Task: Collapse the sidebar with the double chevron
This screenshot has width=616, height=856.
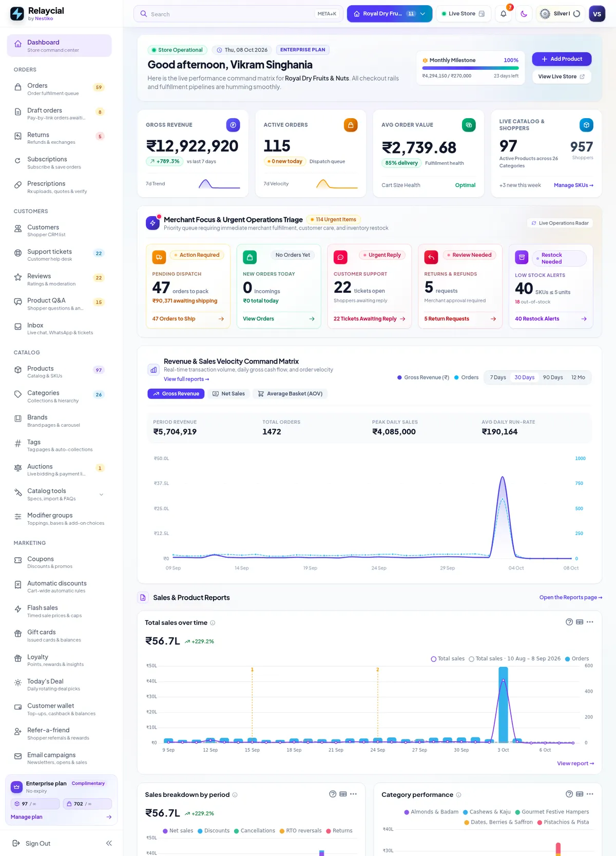Action: coord(109,843)
